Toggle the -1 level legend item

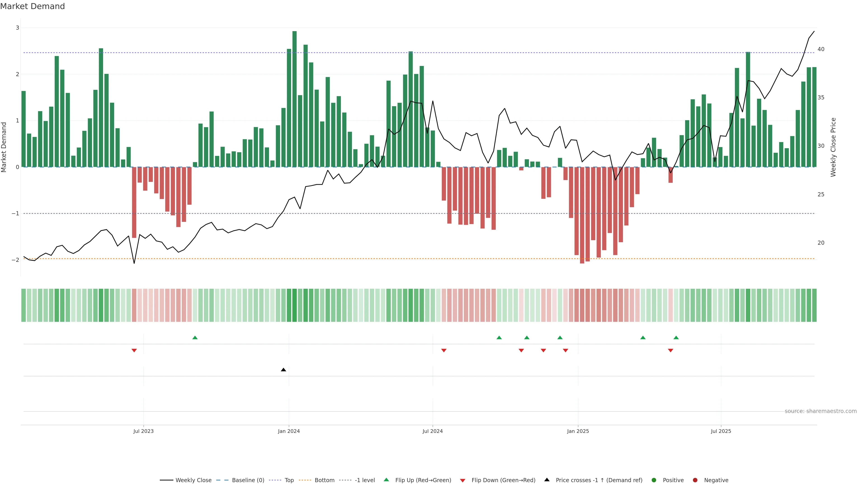point(365,480)
